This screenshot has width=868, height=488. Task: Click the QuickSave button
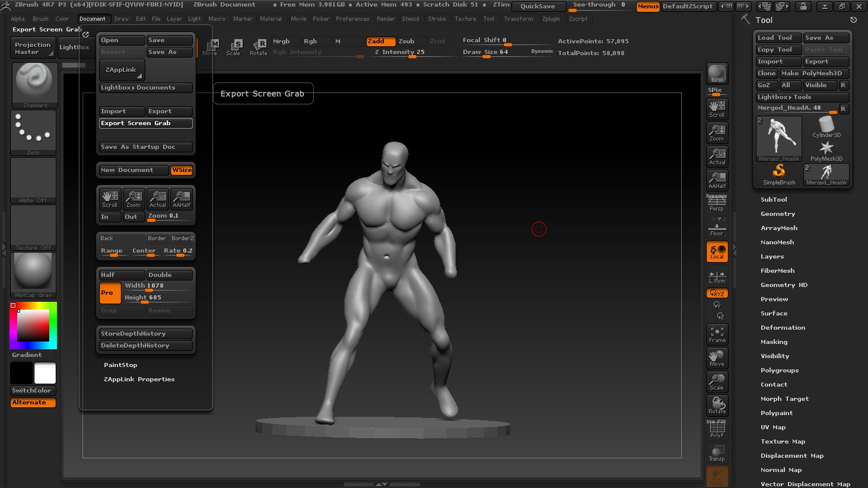click(538, 7)
